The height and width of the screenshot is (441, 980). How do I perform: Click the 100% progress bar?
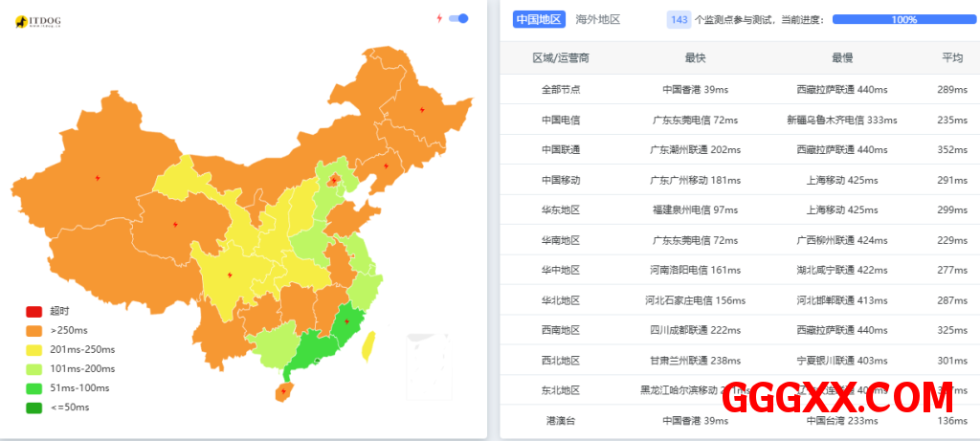click(903, 19)
